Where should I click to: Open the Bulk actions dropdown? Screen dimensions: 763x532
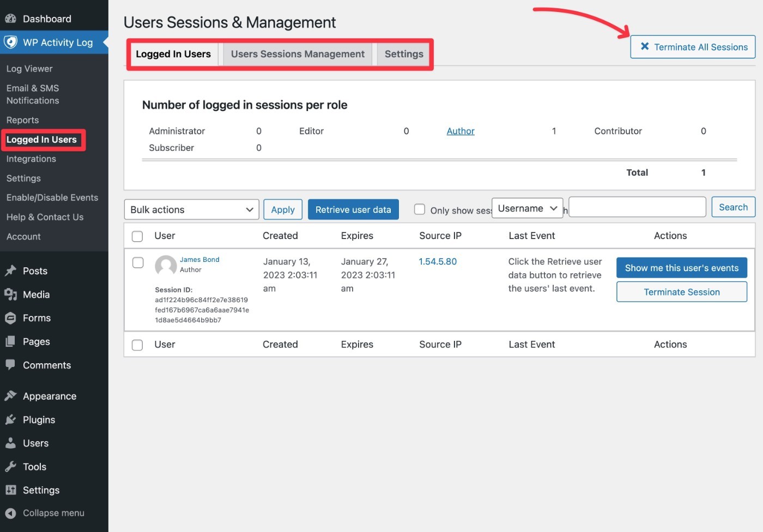(191, 210)
